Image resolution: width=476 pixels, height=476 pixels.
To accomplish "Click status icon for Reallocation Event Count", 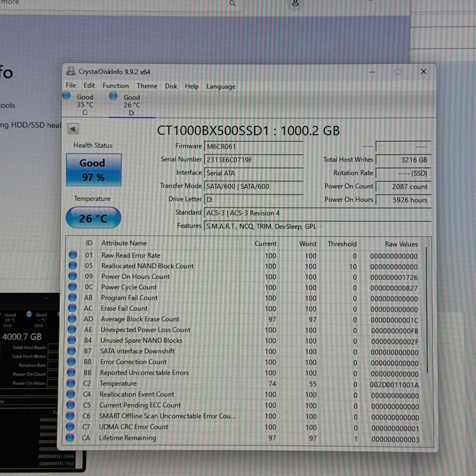I will pos(71,394).
